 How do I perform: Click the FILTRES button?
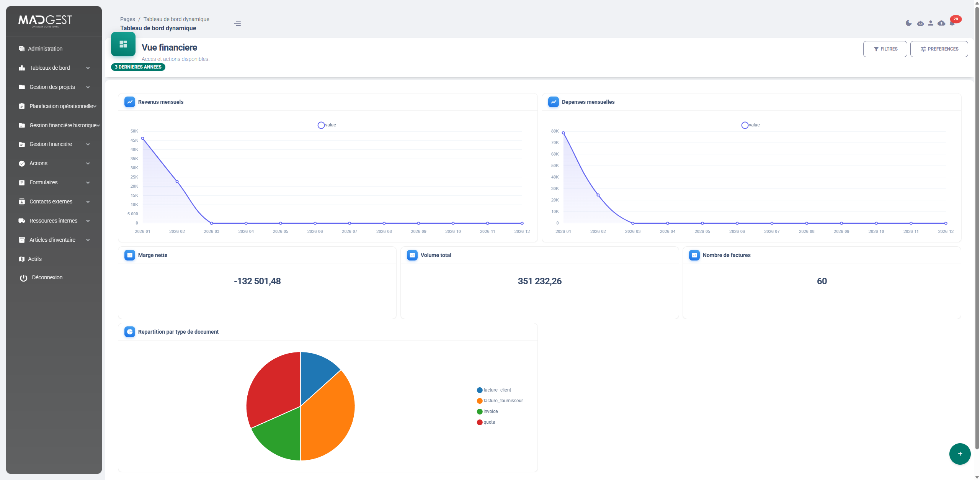click(885, 49)
